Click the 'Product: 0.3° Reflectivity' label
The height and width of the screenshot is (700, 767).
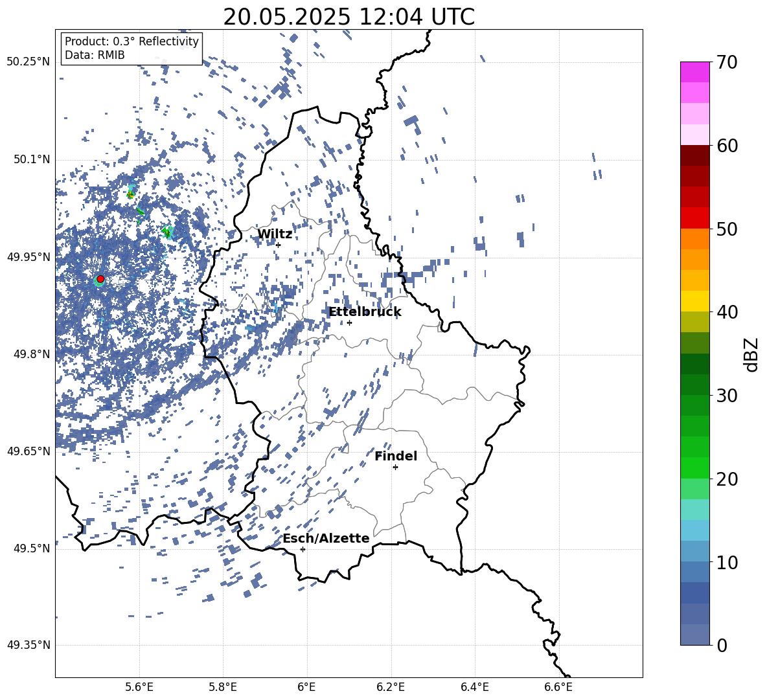point(132,41)
